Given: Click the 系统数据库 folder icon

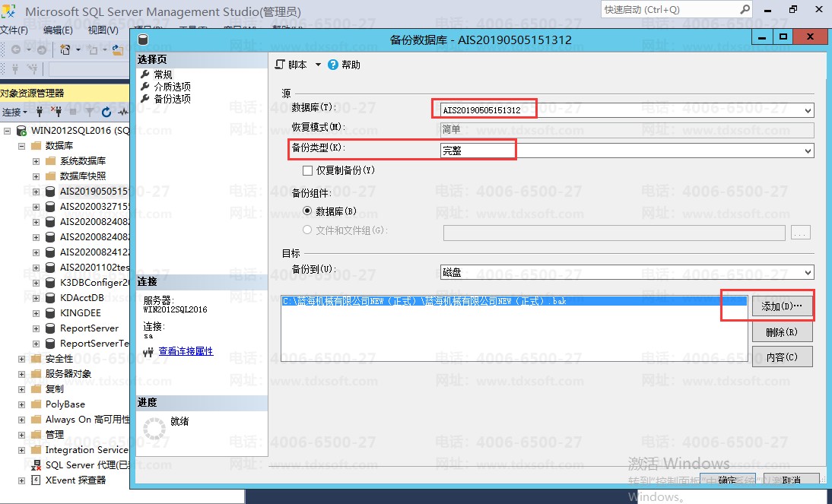Looking at the screenshot, I should [x=50, y=160].
